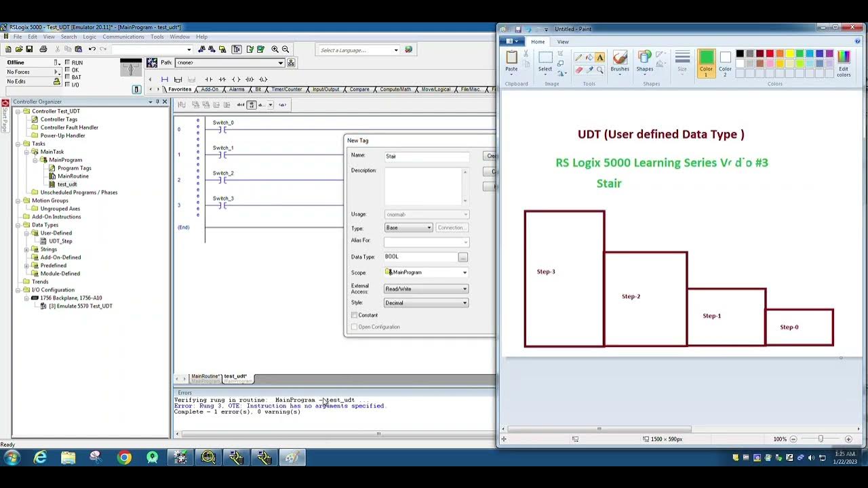Insert an Examine Off (XIO) contact instruction
This screenshot has width=868, height=488.
(222, 79)
